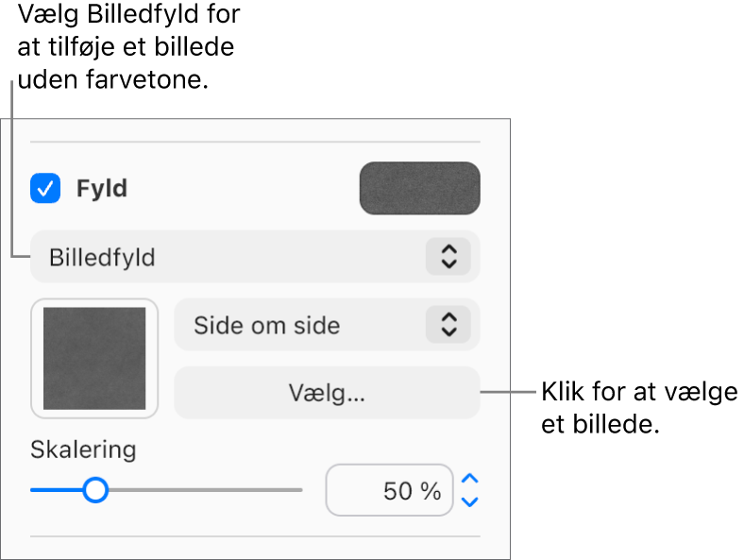The width and height of the screenshot is (744, 560).
Task: Open the Billedfyld fill type dropdown
Action: tap(227, 257)
